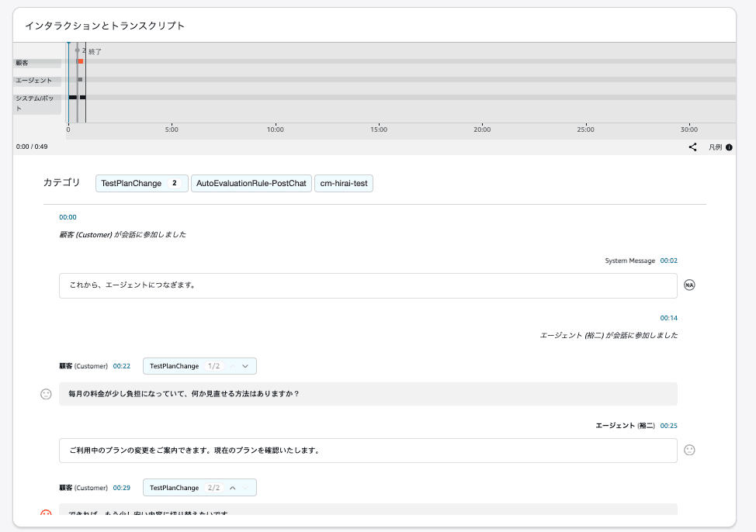The height and width of the screenshot is (532, 756).
Task: Click the share icon below the timeline
Action: (x=692, y=147)
